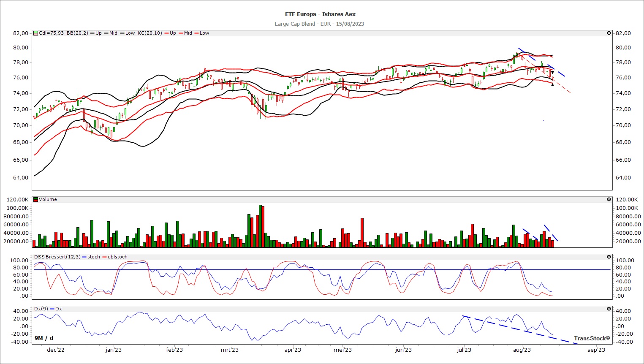The image size is (644, 364).
Task: Click the Keltner Channel Up legend entry
Action: [173, 33]
